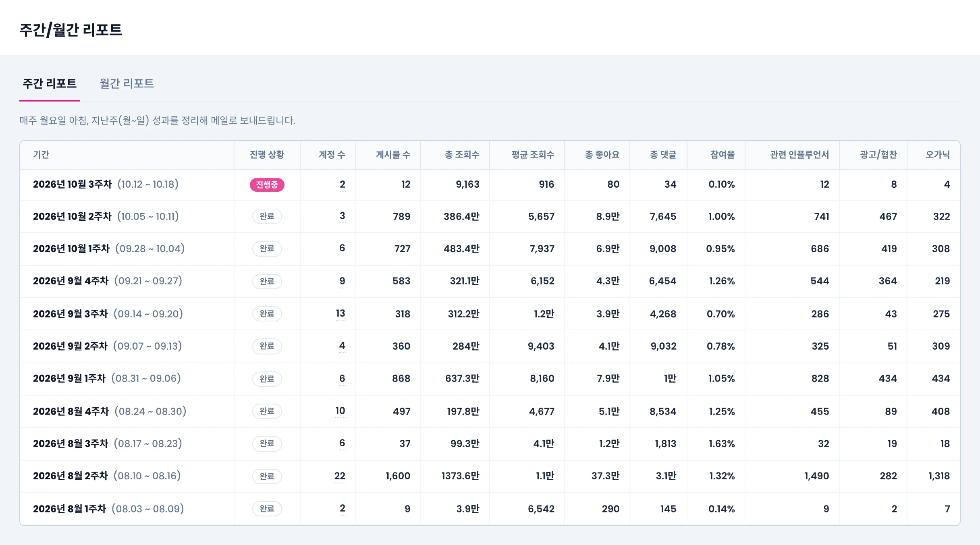Click the 진행 상황 column header
This screenshot has height=545, width=980.
(267, 155)
